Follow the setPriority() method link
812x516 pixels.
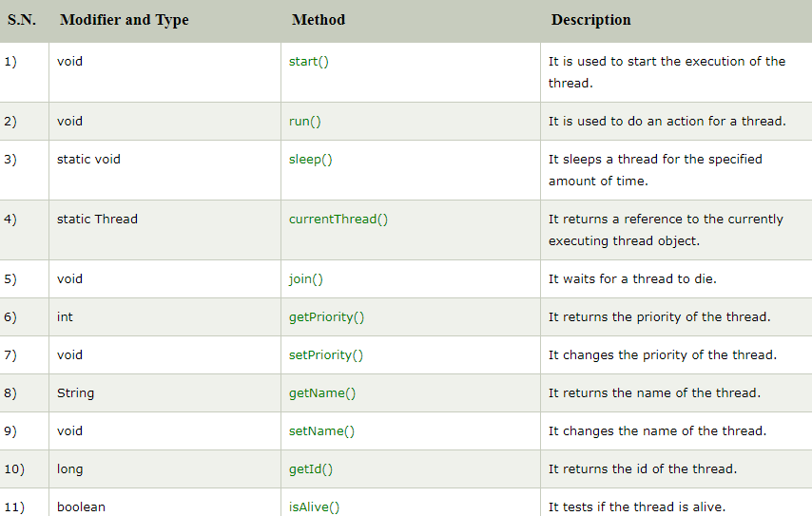tap(326, 355)
